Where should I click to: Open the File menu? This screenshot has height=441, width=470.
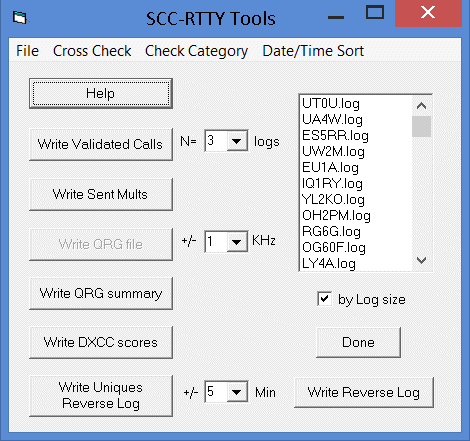click(x=27, y=51)
